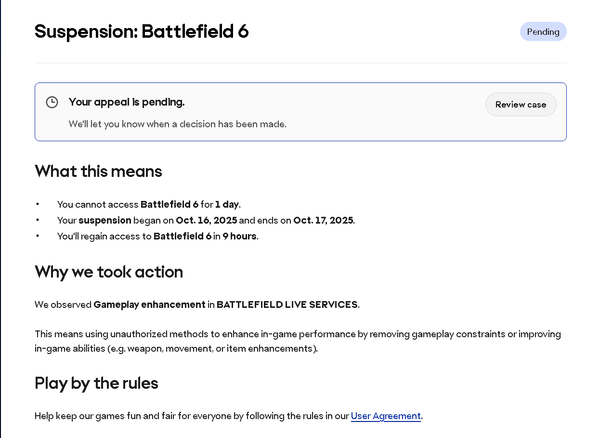Viewport: 600px width, 438px height.
Task: Click the Suspension: Battlefield 6 title
Action: [x=141, y=31]
